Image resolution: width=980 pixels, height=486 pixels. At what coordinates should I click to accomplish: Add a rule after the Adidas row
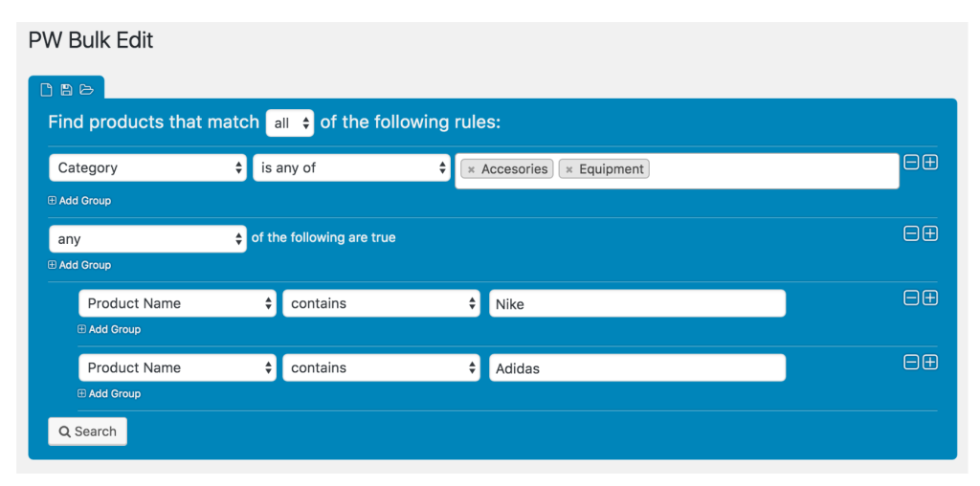pyautogui.click(x=930, y=363)
